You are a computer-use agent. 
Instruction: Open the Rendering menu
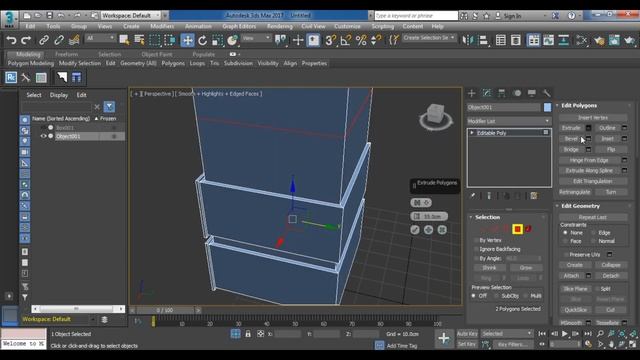280,26
